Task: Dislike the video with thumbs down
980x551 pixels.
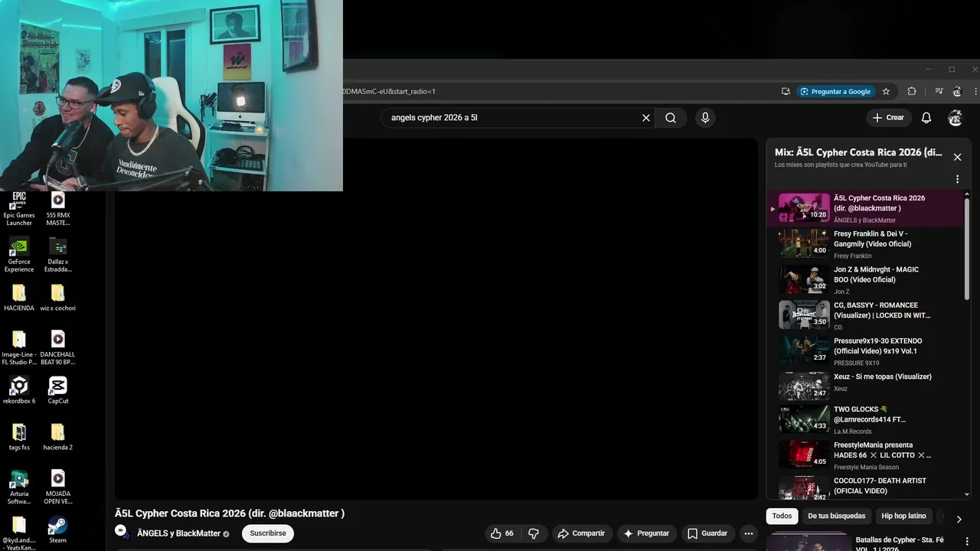Action: coord(534,533)
